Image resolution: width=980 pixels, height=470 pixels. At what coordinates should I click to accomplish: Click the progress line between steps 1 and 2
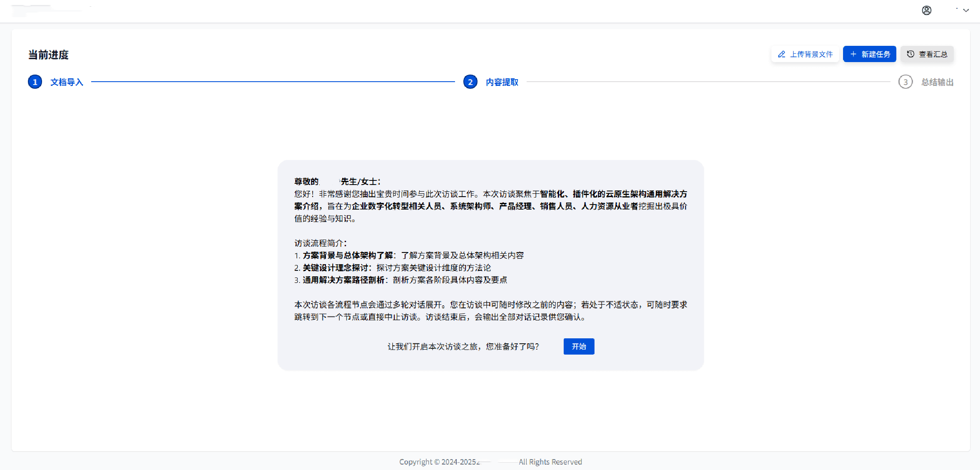coord(275,82)
